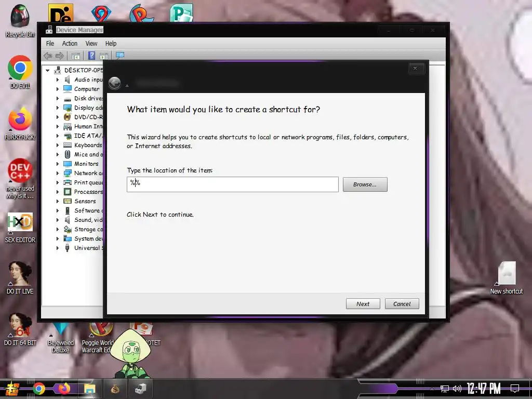The height and width of the screenshot is (399, 532).
Task: Select the Human Interface Devices tree row
Action: pyautogui.click(x=83, y=127)
